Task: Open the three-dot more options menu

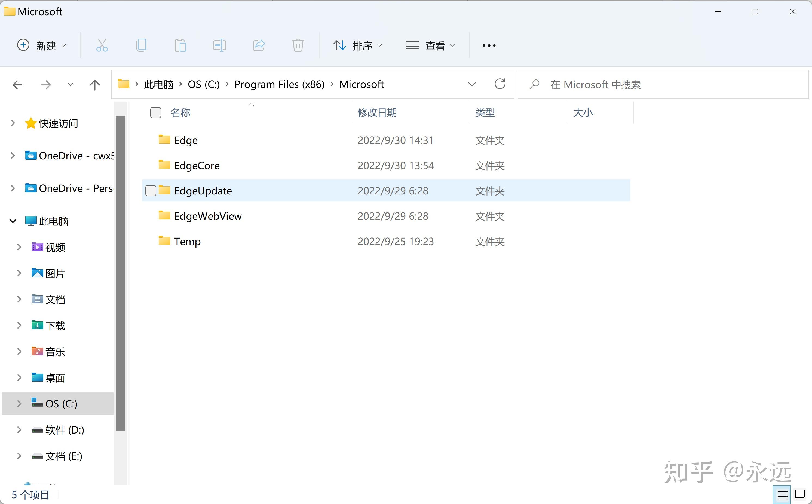Action: tap(489, 45)
